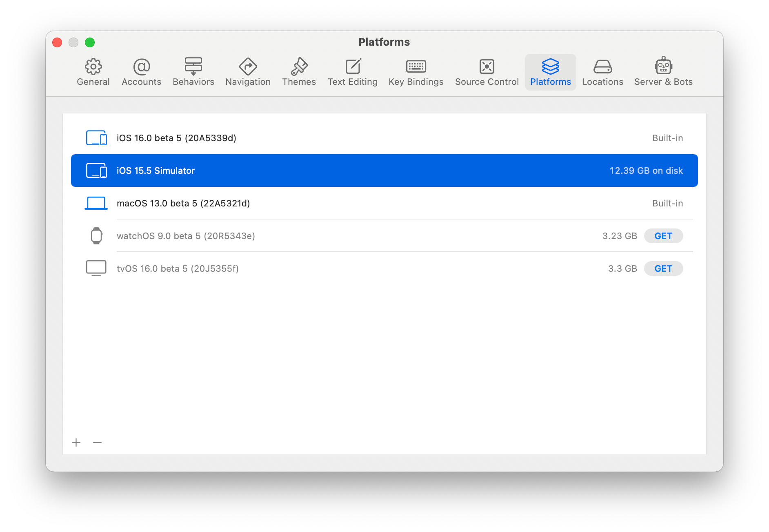Switch to the Server & Bots tab label

664,82
